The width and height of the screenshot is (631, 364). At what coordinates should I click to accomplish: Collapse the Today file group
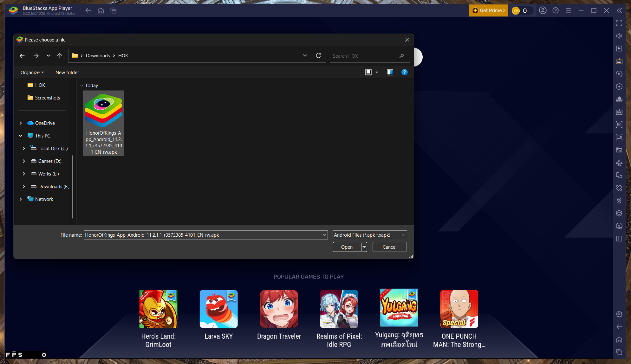[82, 86]
